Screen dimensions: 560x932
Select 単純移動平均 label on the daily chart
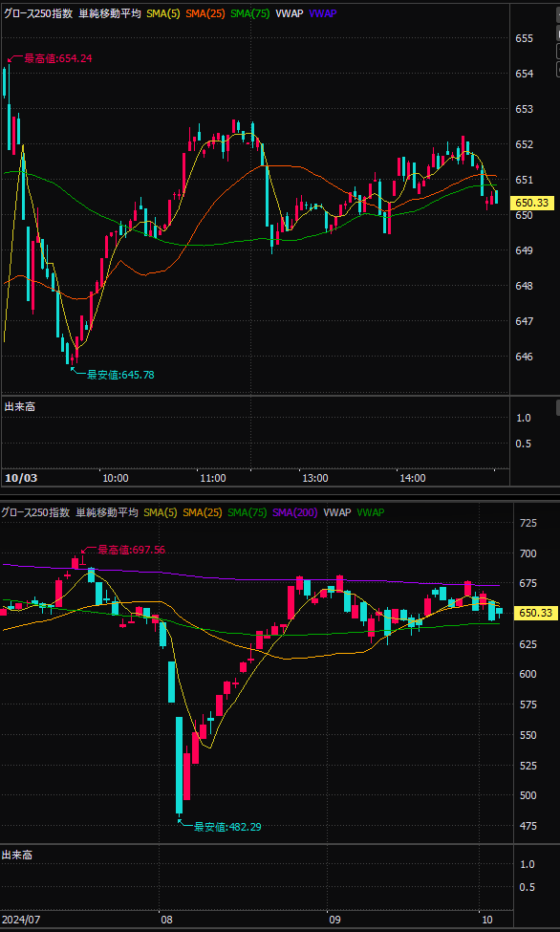click(x=106, y=512)
